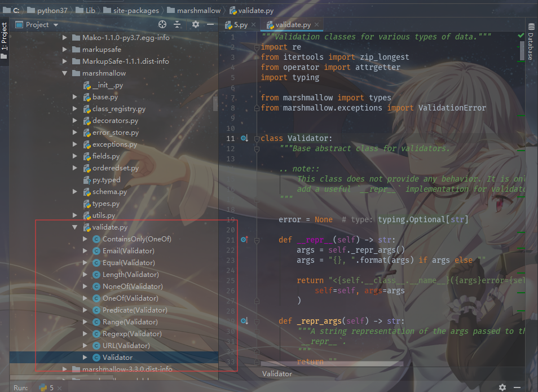Click the fold marker on line 11
The width and height of the screenshot is (538, 392).
click(x=257, y=139)
